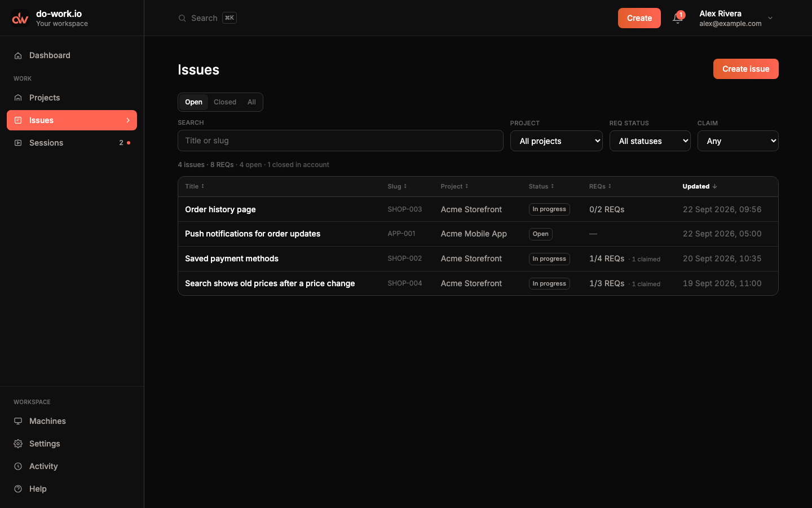Viewport: 812px width, 508px height.
Task: Click the search magnifier icon in top bar
Action: (x=182, y=18)
